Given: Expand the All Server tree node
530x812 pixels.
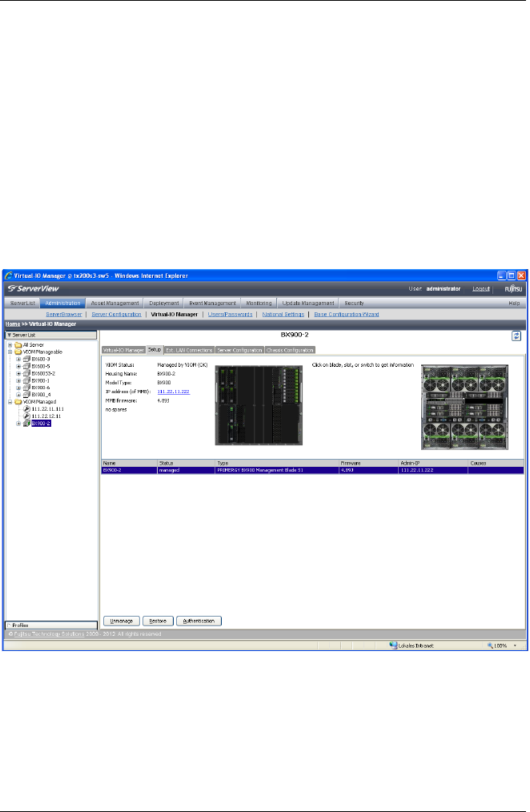Looking at the screenshot, I should tap(10, 345).
